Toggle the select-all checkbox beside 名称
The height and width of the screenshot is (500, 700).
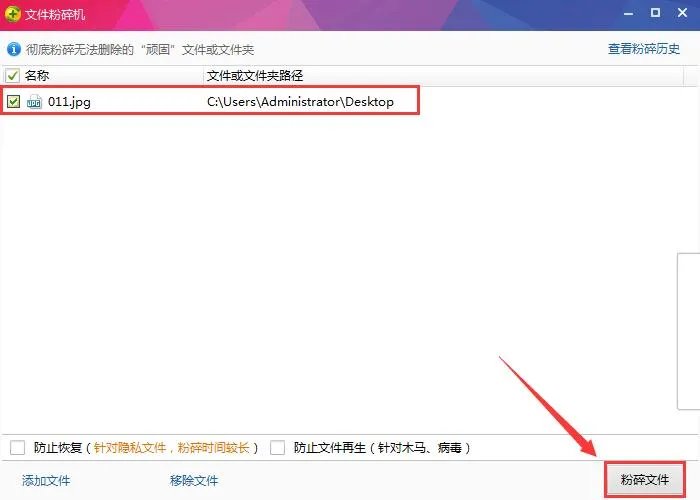tap(12, 75)
